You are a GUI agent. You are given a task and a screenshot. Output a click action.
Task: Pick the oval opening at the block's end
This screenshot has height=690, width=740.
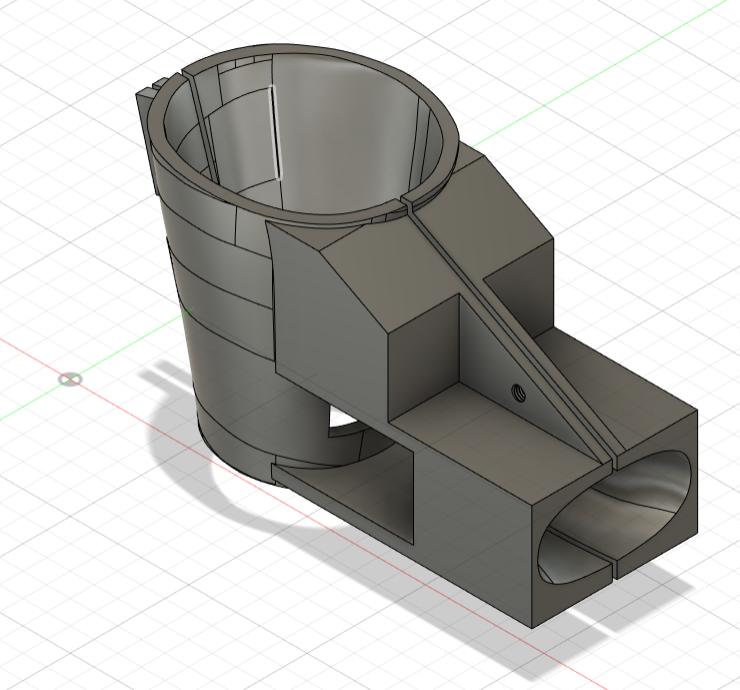614,517
